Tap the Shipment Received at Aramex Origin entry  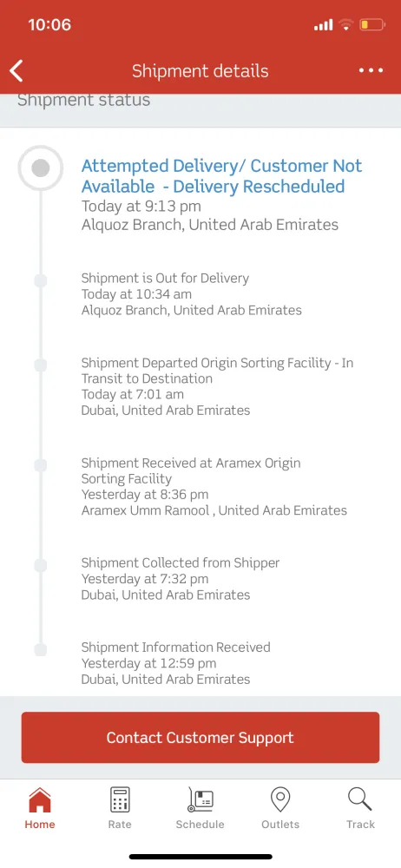click(x=214, y=487)
